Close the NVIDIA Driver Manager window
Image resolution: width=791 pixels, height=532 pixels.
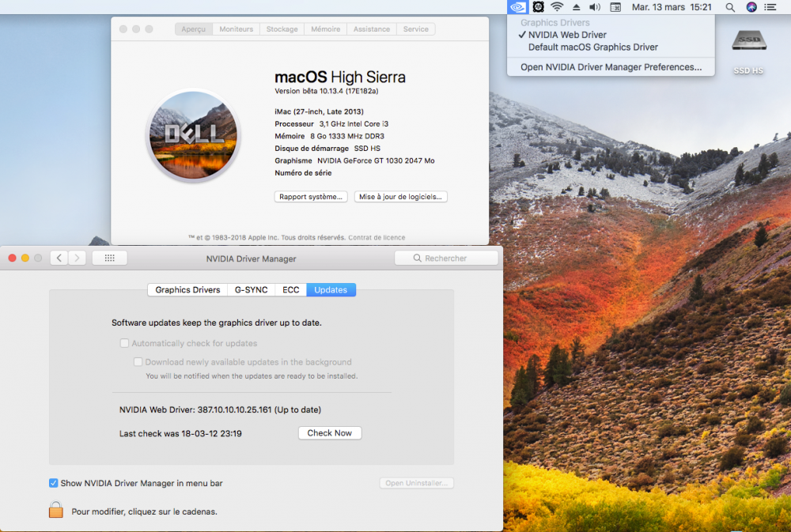click(12, 258)
